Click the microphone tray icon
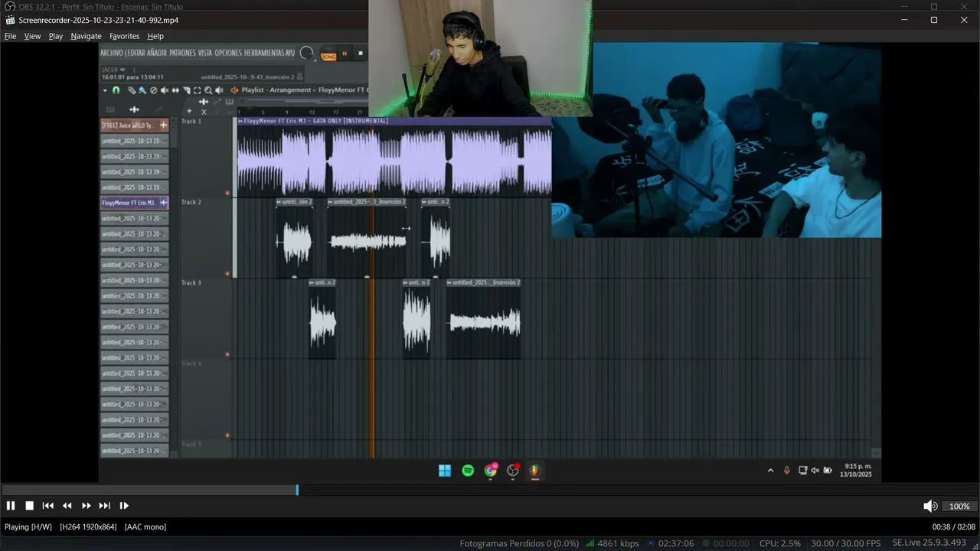Image resolution: width=980 pixels, height=551 pixels. click(x=786, y=471)
